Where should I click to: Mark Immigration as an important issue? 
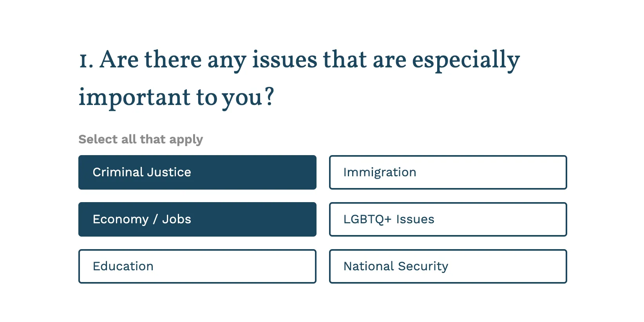pos(490,172)
